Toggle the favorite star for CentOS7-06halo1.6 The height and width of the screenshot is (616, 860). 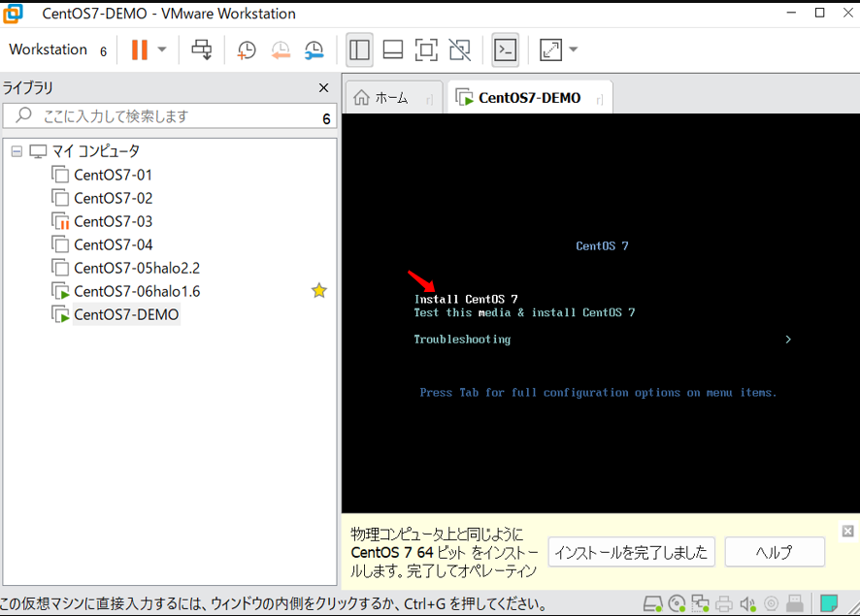319,290
